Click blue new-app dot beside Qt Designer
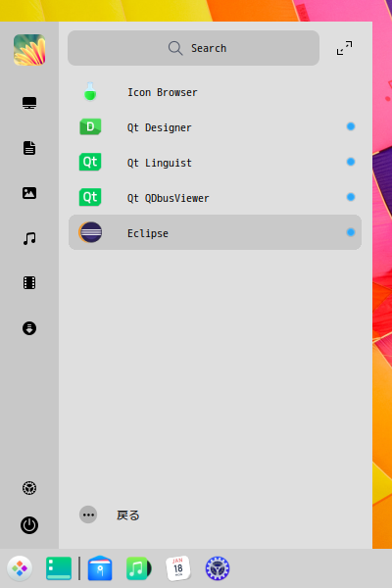This screenshot has height=588, width=392. (x=351, y=126)
